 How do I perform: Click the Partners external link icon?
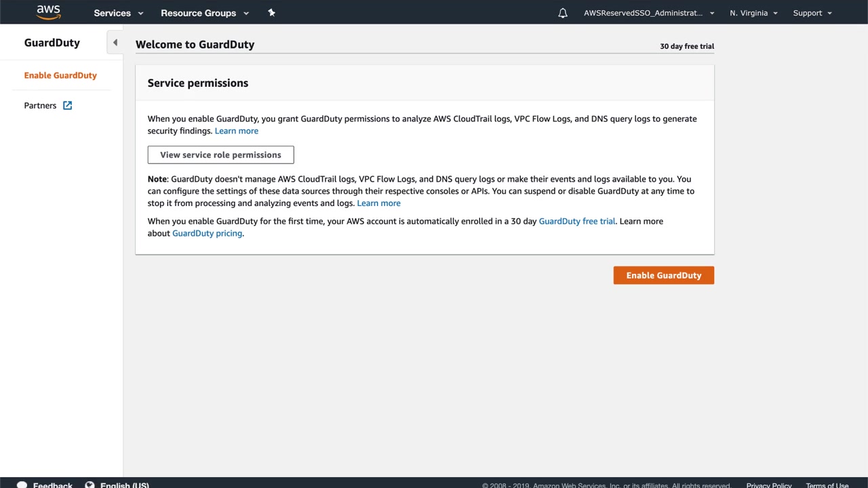point(68,106)
